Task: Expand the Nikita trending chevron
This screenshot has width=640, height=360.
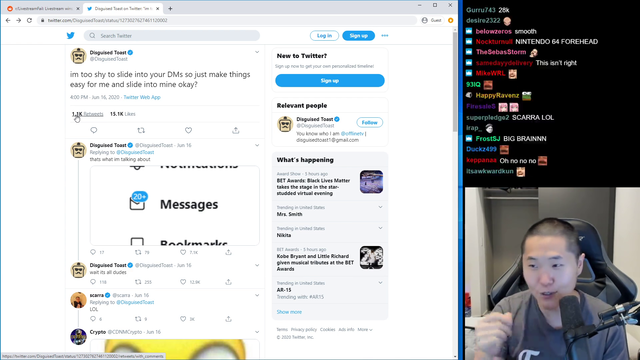Action: tap(380, 228)
